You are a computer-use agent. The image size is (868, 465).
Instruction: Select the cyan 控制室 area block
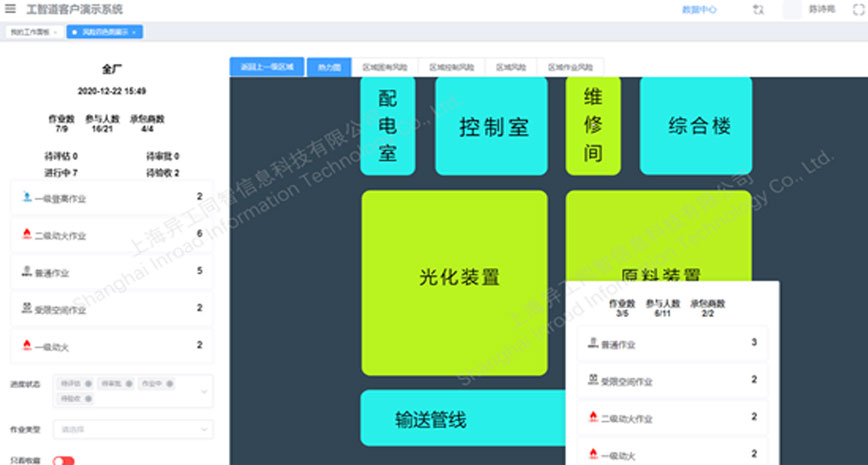pos(491,127)
